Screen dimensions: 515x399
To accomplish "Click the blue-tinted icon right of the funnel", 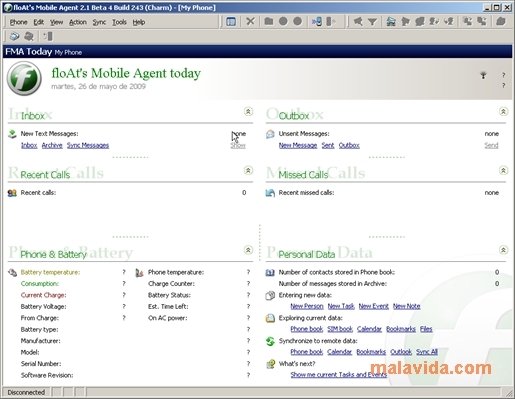I will [x=391, y=22].
